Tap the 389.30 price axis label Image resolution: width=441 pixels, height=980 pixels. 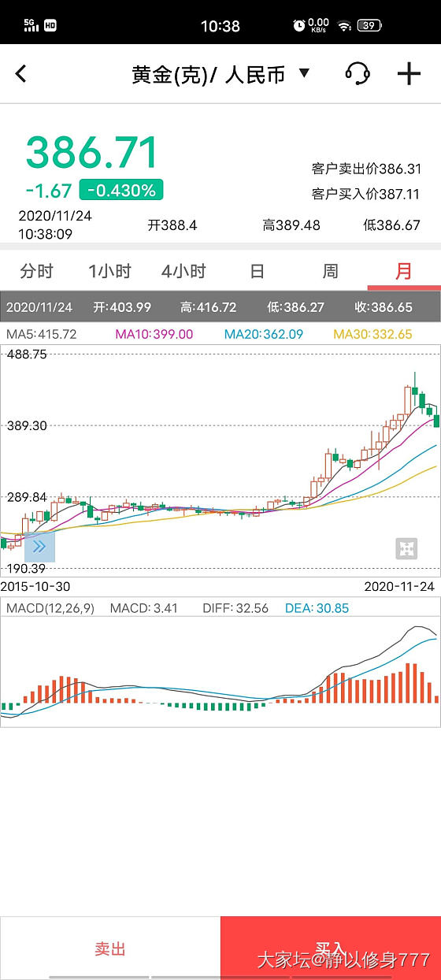point(27,425)
